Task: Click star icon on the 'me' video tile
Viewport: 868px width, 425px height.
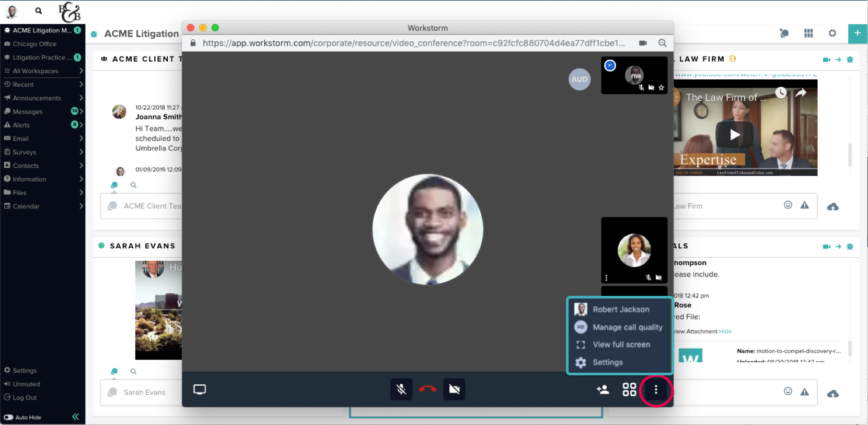Action: 661,88
